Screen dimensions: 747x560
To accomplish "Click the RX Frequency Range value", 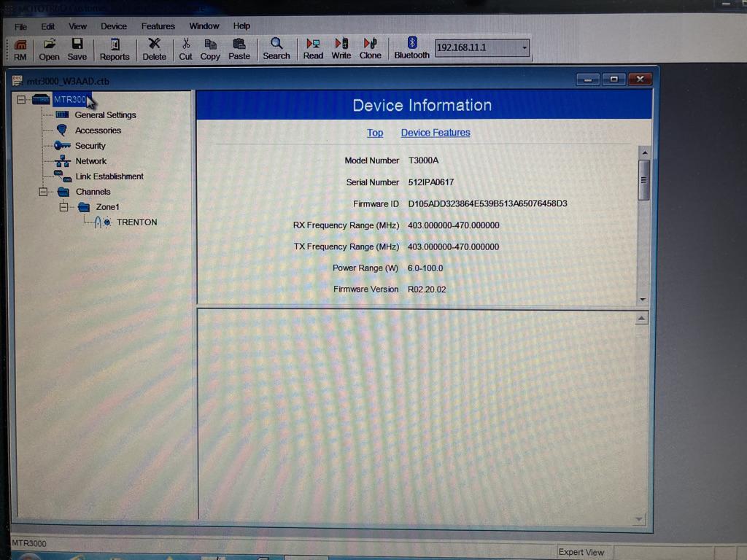I will [x=454, y=225].
